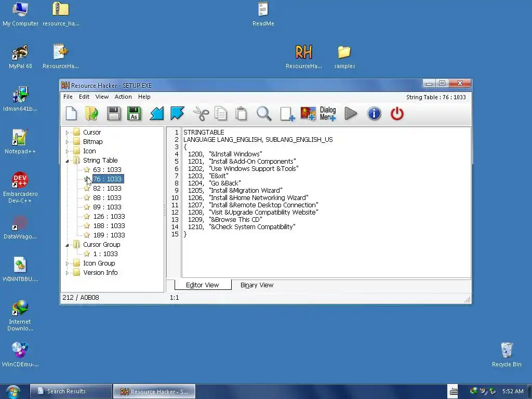Add a new resource with the blank page plus icon
The image size is (532, 399).
[x=287, y=113]
